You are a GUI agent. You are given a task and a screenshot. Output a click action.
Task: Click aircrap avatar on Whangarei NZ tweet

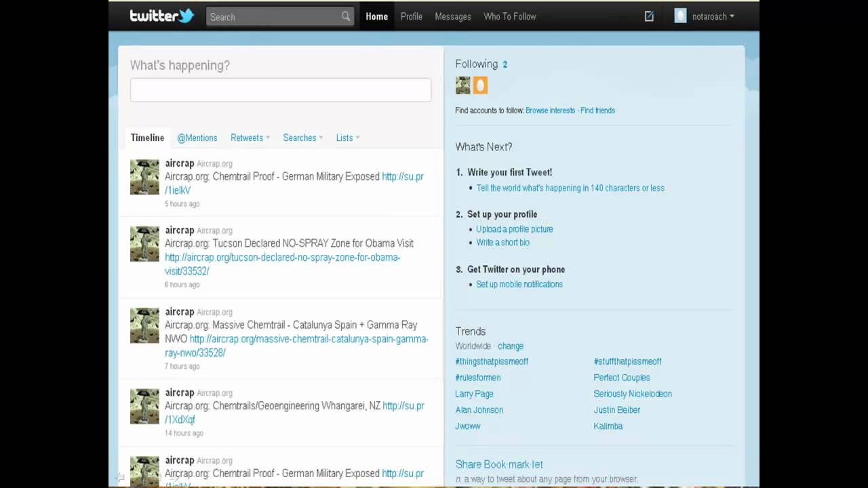coord(144,407)
